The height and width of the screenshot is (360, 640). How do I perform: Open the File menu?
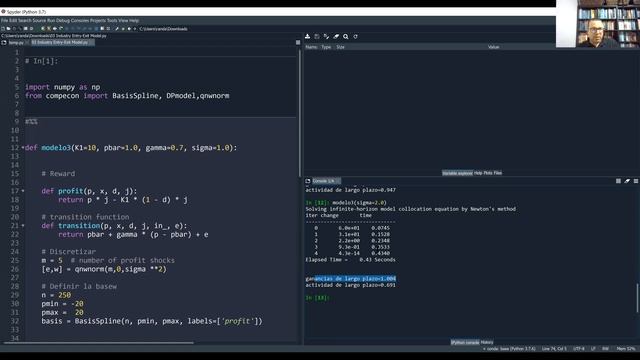click(x=4, y=20)
